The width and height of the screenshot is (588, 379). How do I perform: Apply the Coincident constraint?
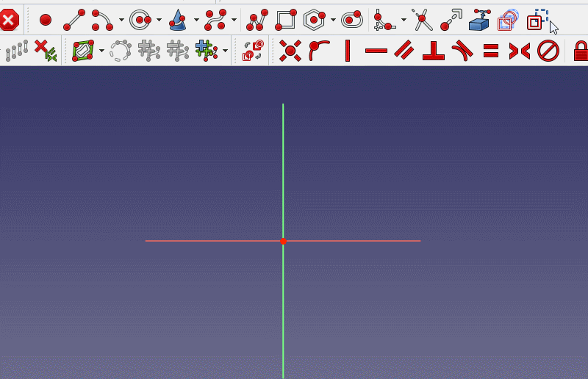pos(290,51)
